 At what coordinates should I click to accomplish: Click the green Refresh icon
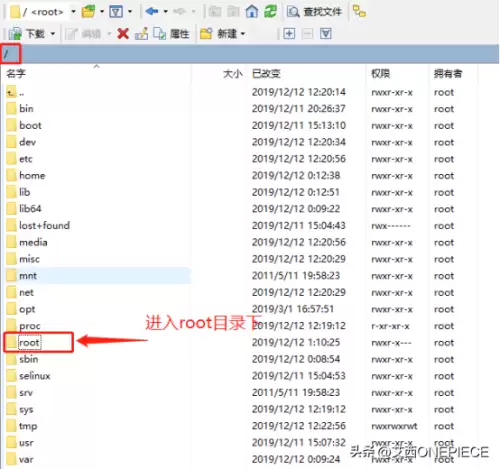270,12
